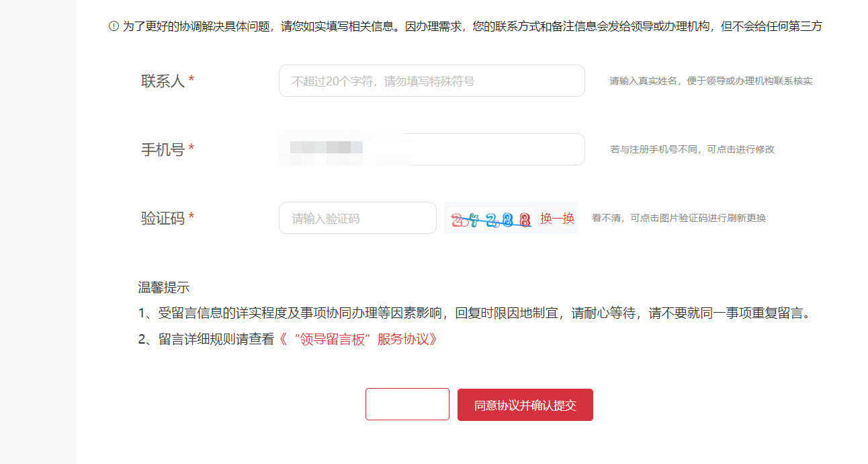Click the 温馨提示 heading
This screenshot has width=868, height=464.
tap(164, 288)
